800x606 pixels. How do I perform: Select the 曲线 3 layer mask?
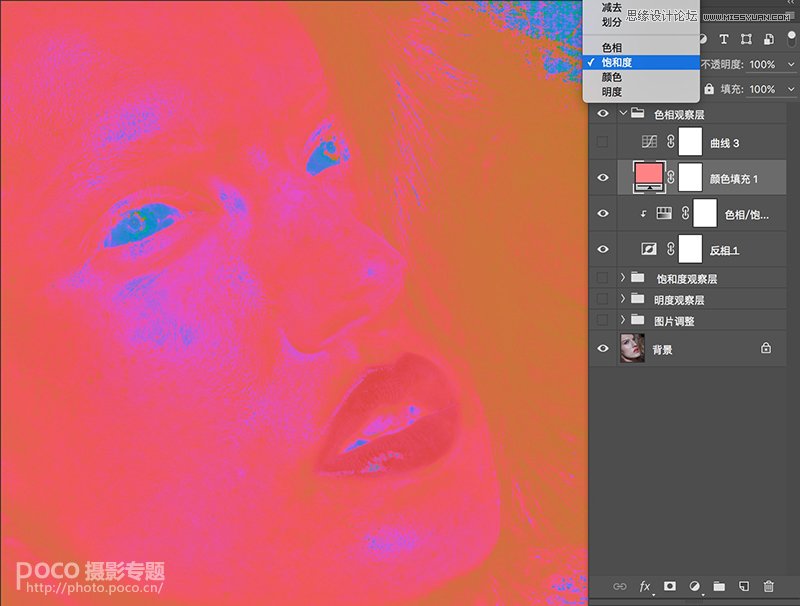click(690, 142)
